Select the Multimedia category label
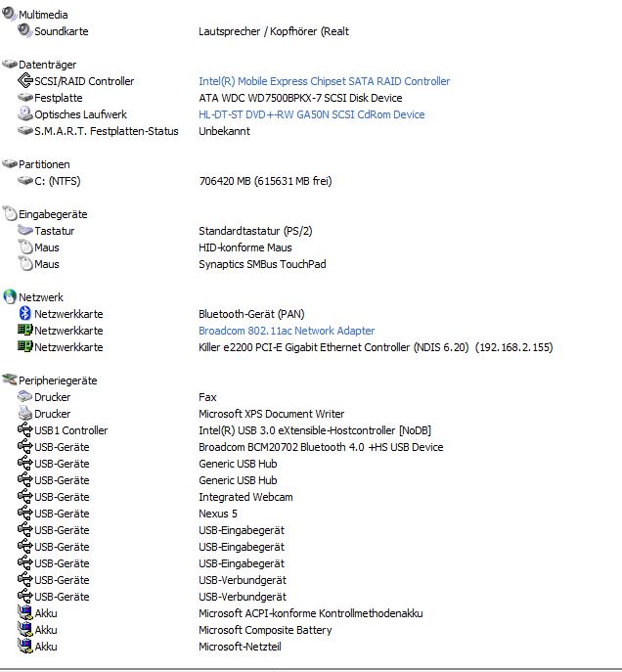Screen dimensions: 622x672 click(x=43, y=15)
